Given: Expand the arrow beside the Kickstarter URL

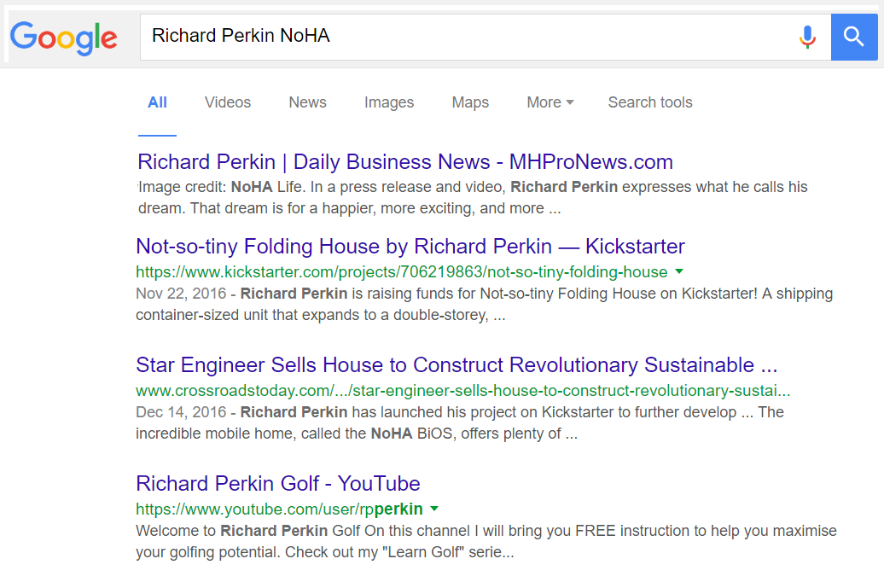Looking at the screenshot, I should tap(679, 271).
